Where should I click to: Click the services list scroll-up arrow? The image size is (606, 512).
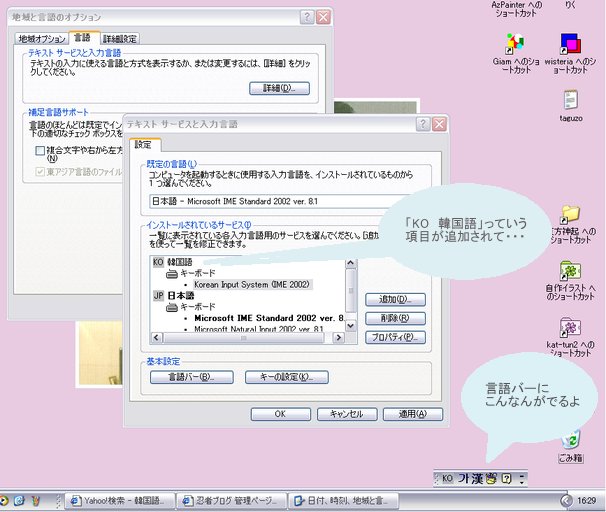click(x=351, y=264)
